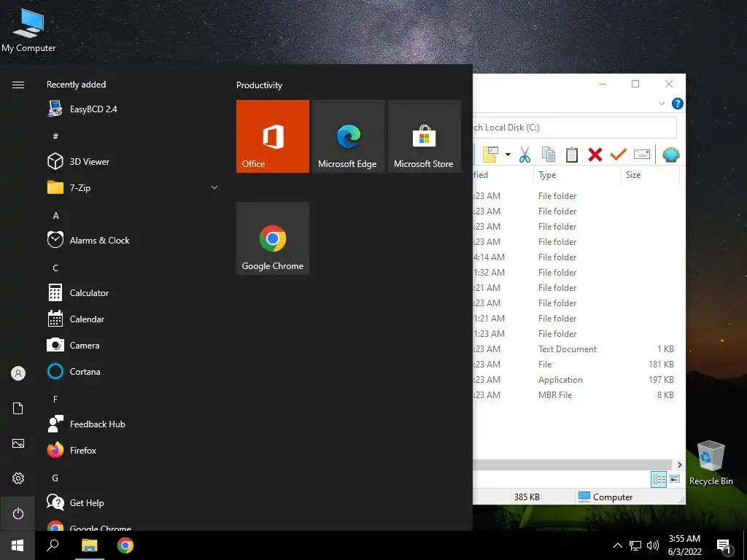Click the Properties icon in Explorer toolbar
This screenshot has height=560, width=747.
coord(491,155)
